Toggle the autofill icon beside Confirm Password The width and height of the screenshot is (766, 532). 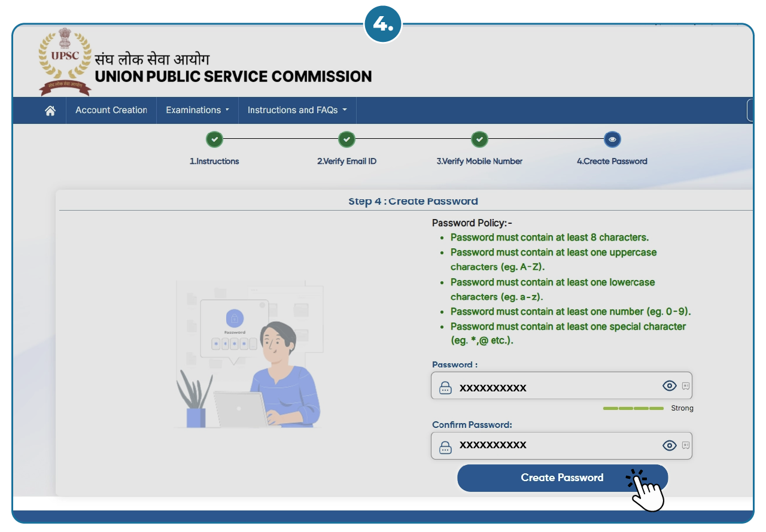pyautogui.click(x=686, y=445)
